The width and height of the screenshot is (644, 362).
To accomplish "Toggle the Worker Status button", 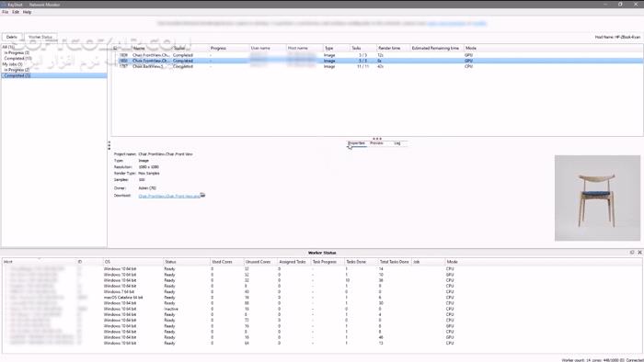I will coord(40,37).
